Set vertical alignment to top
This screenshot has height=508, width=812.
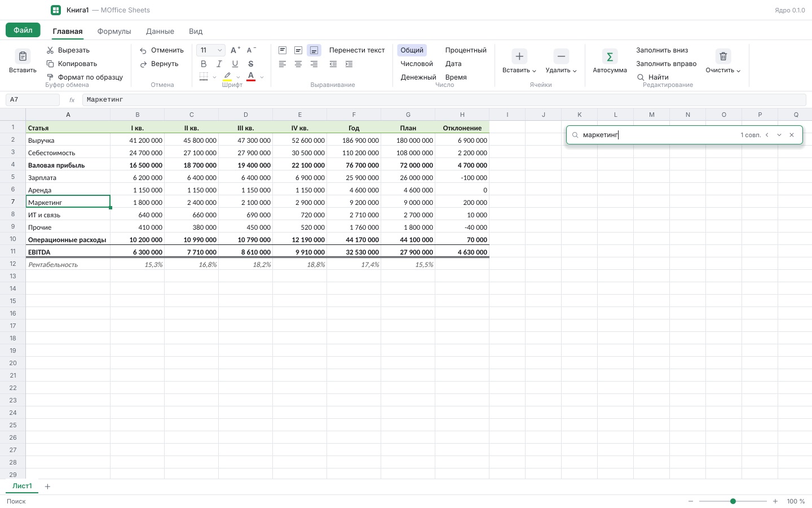coord(283,50)
